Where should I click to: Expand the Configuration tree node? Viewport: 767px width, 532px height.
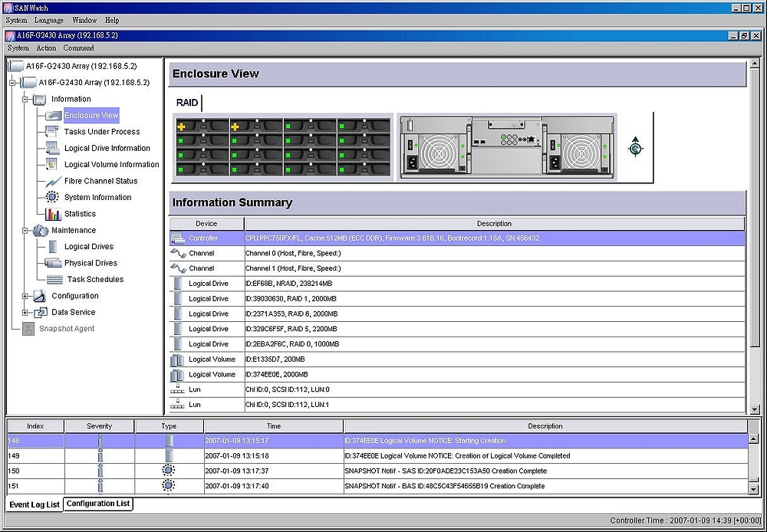[25, 296]
